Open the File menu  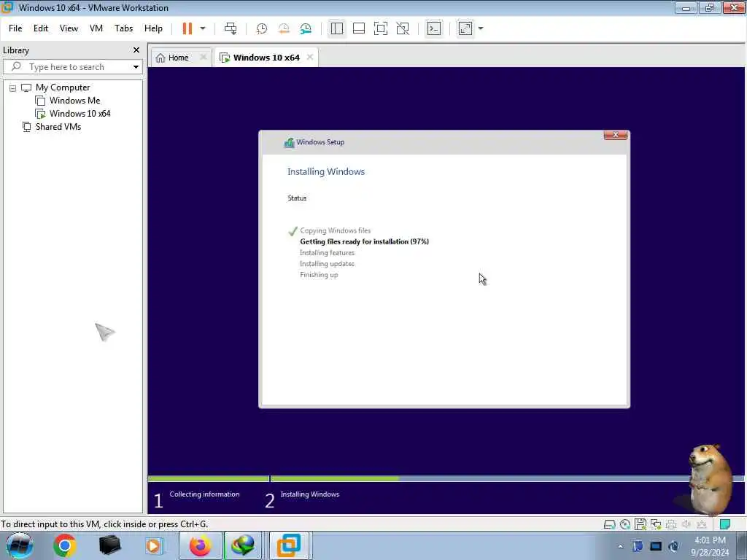point(15,28)
